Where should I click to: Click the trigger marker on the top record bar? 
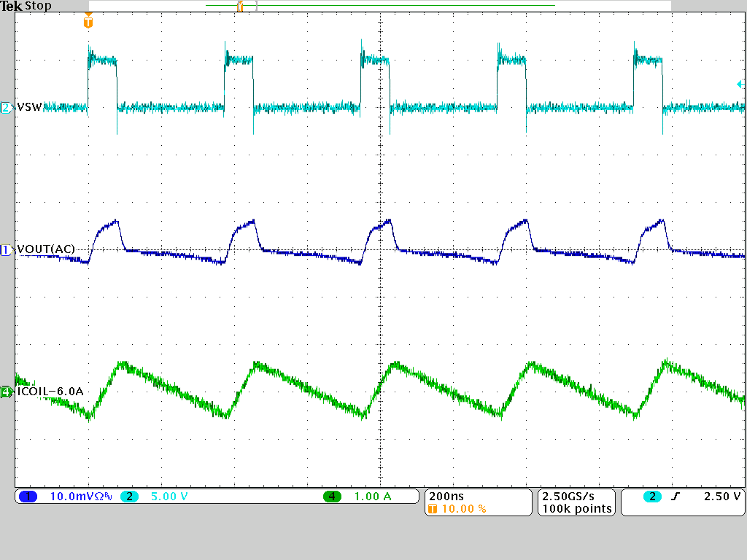(241, 5)
